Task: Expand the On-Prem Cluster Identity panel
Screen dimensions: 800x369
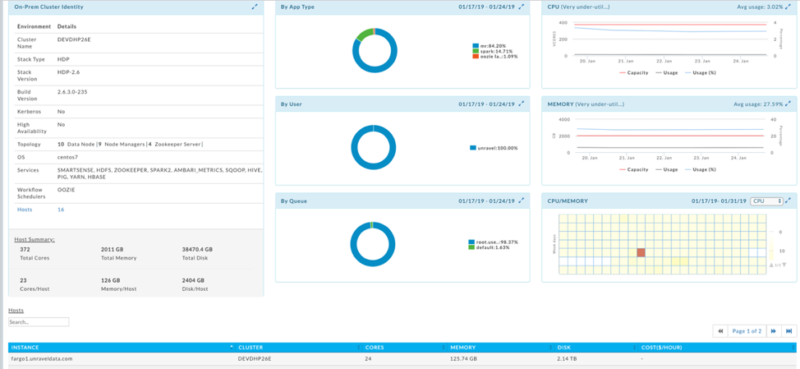Action: click(255, 7)
